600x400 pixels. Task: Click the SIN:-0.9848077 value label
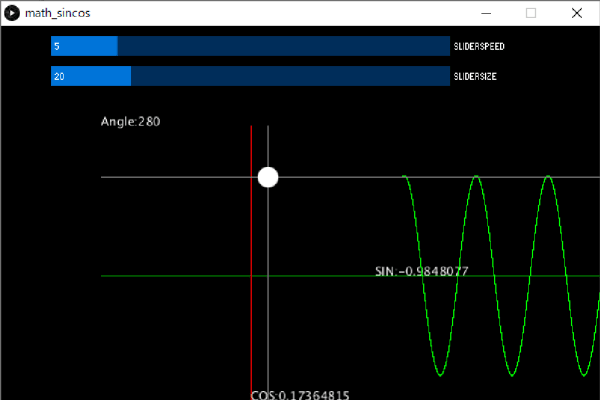(x=421, y=271)
